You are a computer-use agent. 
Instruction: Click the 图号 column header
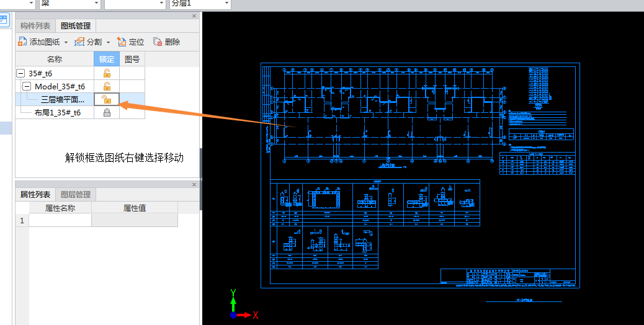(x=132, y=59)
